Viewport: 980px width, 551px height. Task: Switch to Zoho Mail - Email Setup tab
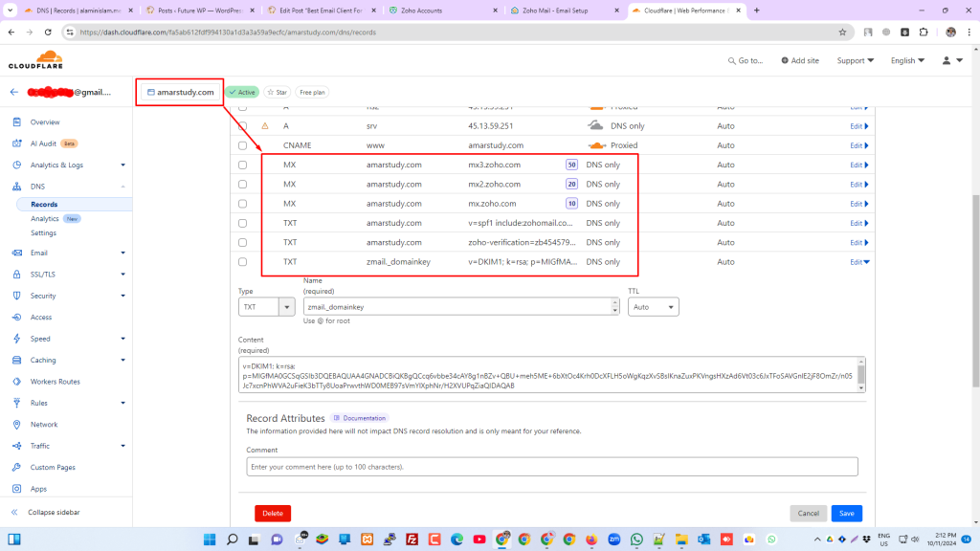coord(565,11)
